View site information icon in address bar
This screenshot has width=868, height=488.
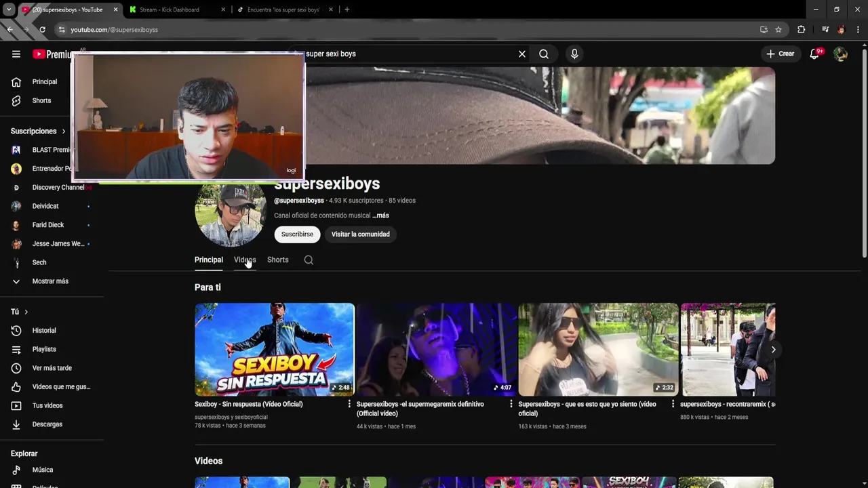62,30
